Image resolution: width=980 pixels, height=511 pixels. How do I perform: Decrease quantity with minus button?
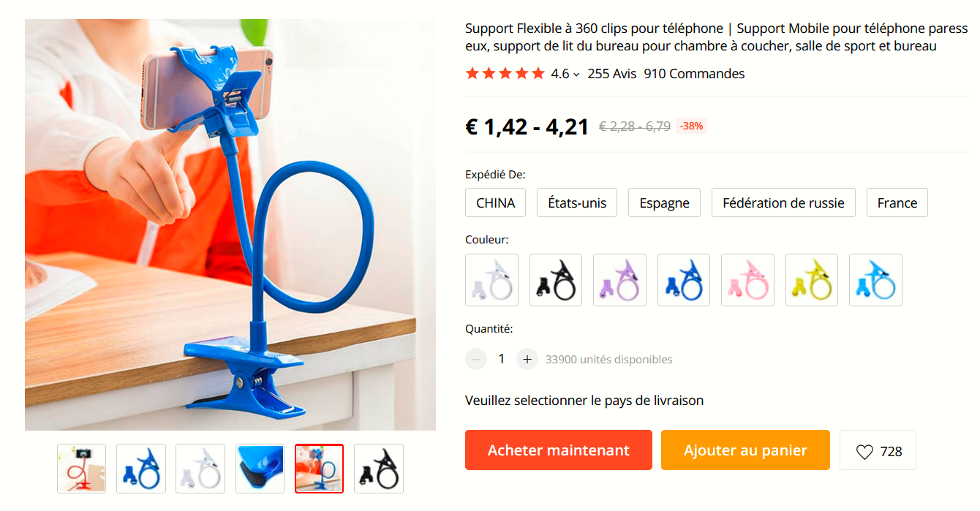coord(476,359)
